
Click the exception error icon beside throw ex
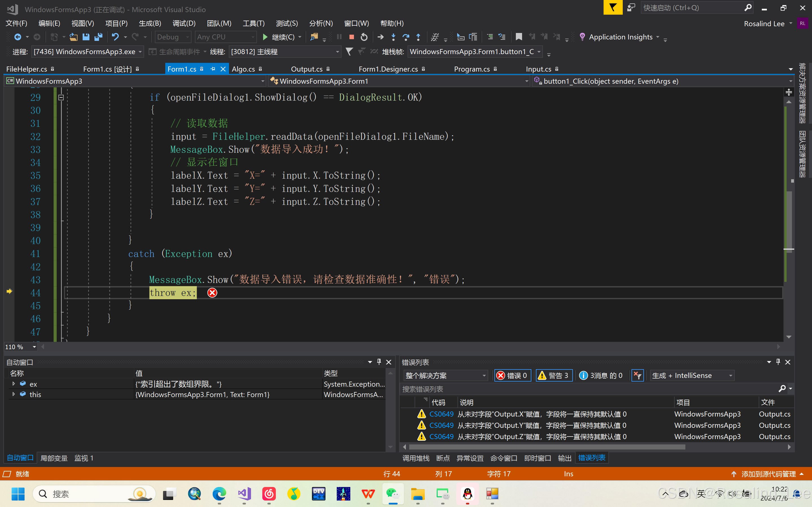point(212,293)
